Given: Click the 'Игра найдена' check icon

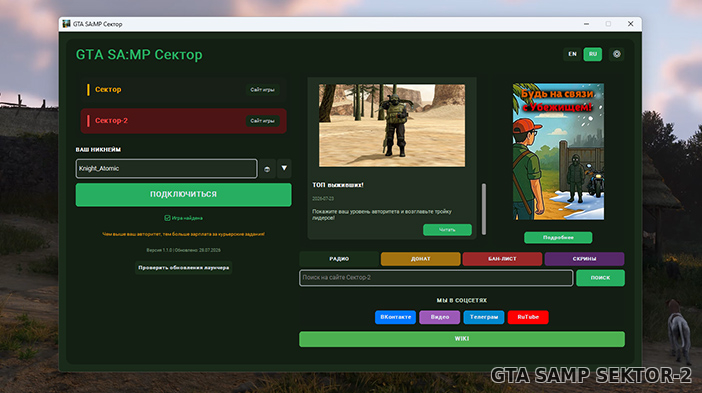Looking at the screenshot, I should click(x=167, y=218).
